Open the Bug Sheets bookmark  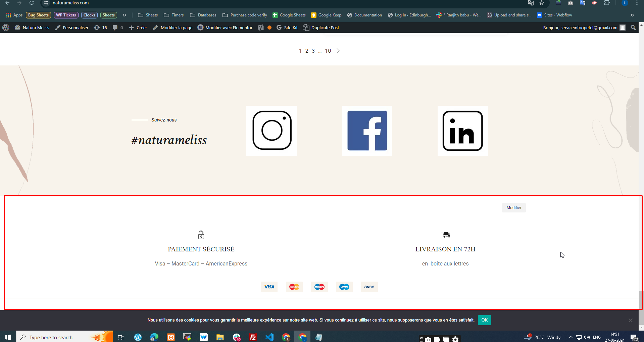click(38, 15)
